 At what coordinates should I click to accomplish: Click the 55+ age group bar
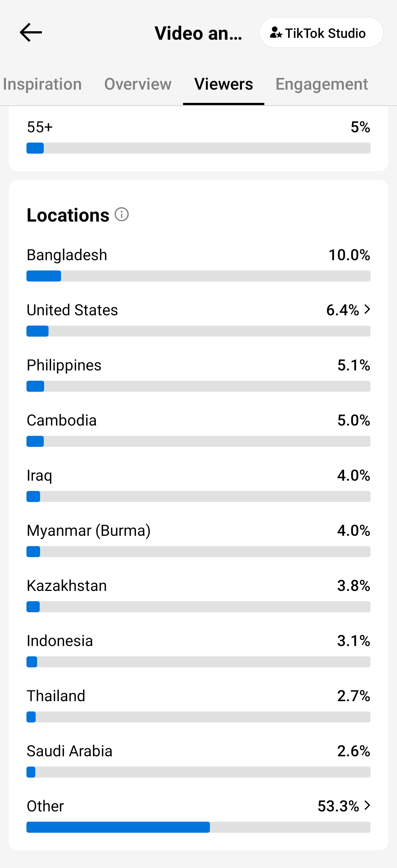(x=198, y=148)
